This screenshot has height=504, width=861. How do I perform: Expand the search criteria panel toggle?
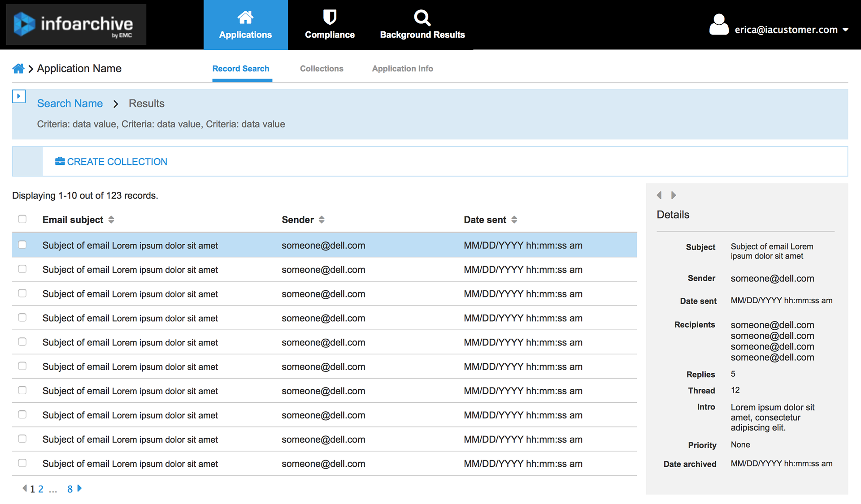(x=19, y=96)
